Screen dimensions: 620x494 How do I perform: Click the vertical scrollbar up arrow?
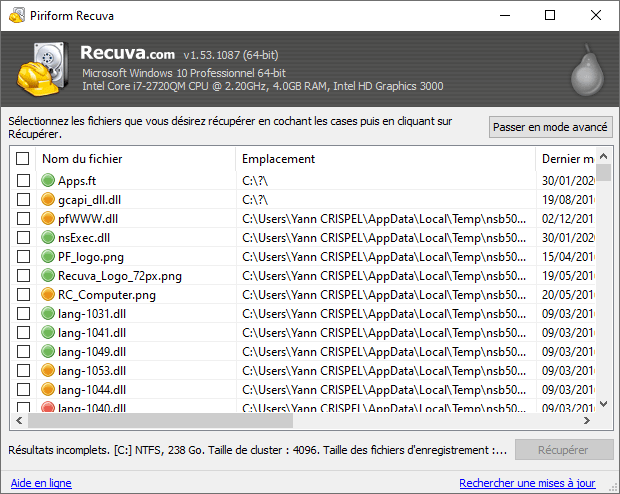(603, 156)
